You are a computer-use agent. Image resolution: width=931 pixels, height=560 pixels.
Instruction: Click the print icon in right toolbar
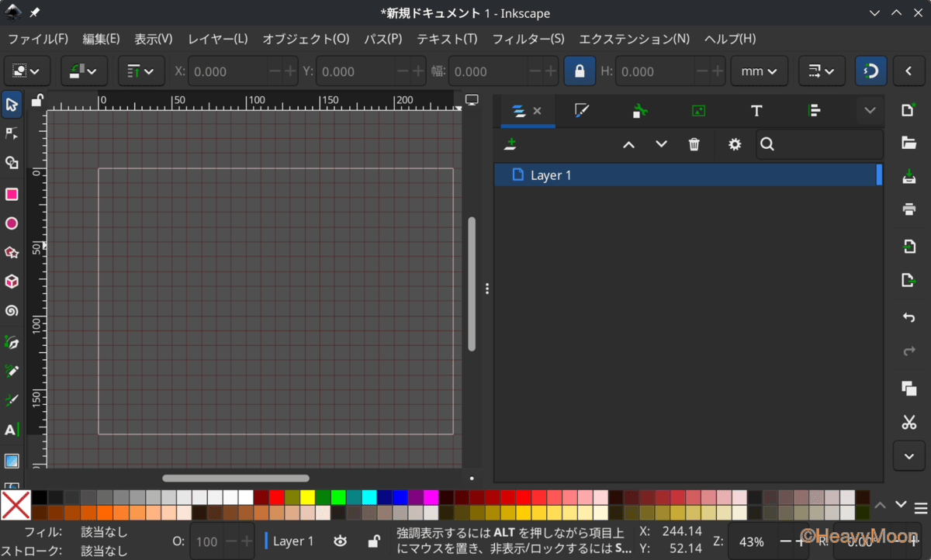tap(909, 209)
